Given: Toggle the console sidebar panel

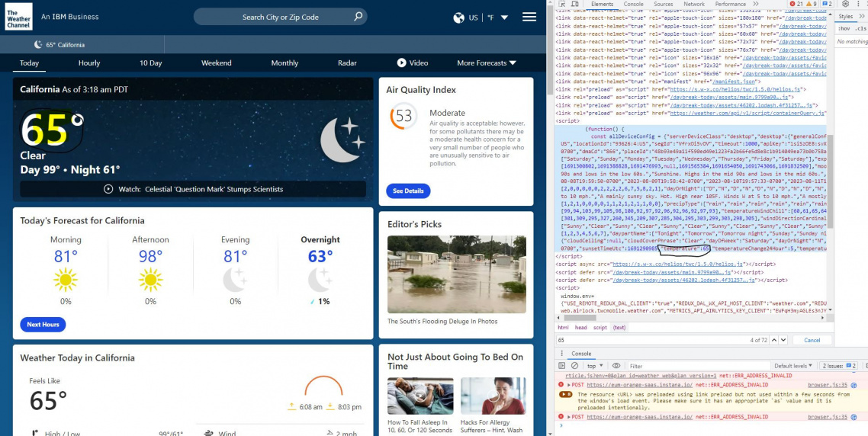Looking at the screenshot, I should click(562, 366).
